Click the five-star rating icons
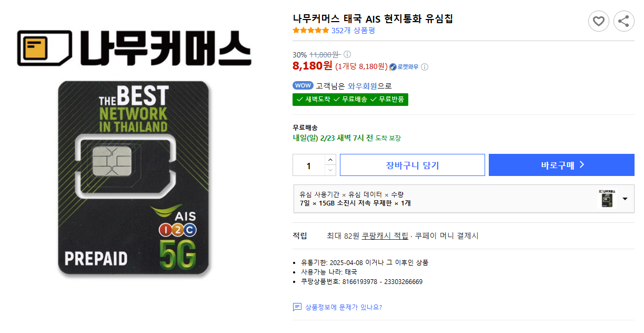644x333 pixels. 310,31
